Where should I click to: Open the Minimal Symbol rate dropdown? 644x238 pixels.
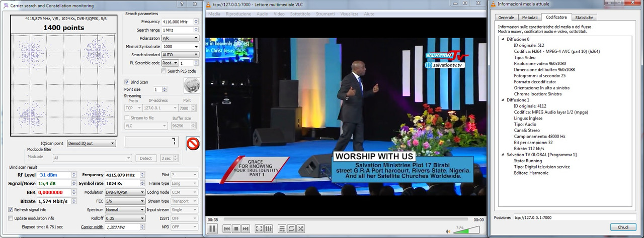click(180, 46)
